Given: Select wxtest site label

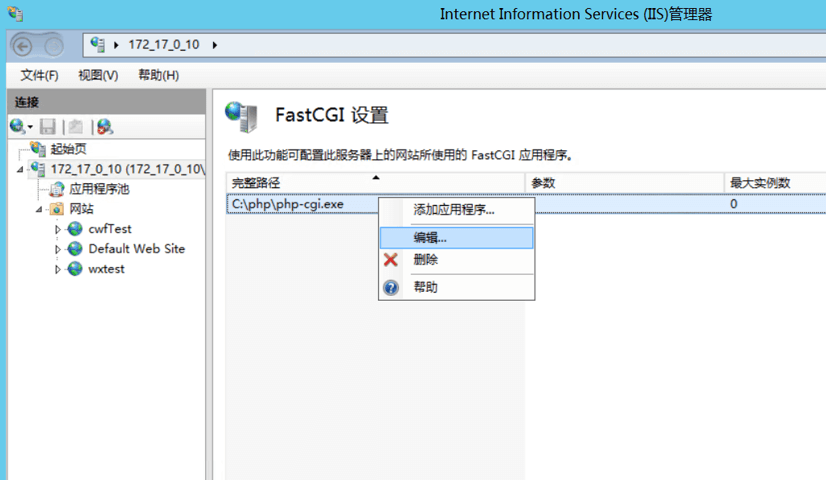Looking at the screenshot, I should coord(106,269).
